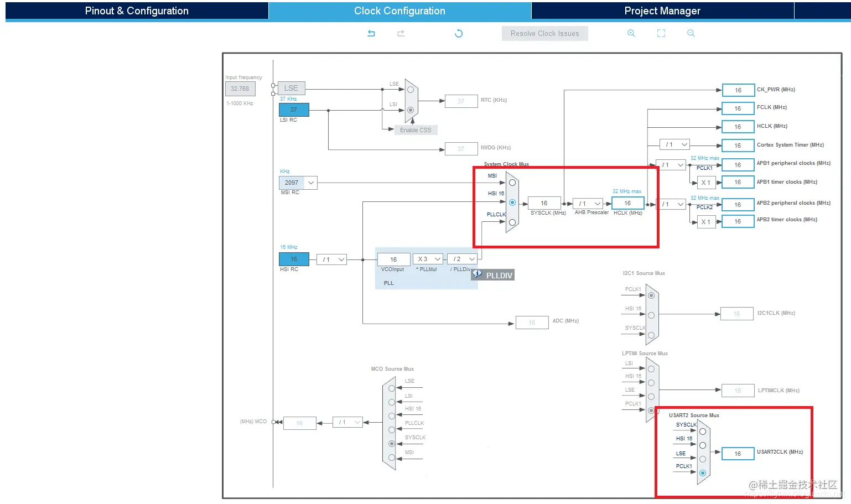Open PLLMul X 3 dropdown
Viewport: 851px width, 504px height.
428,259
